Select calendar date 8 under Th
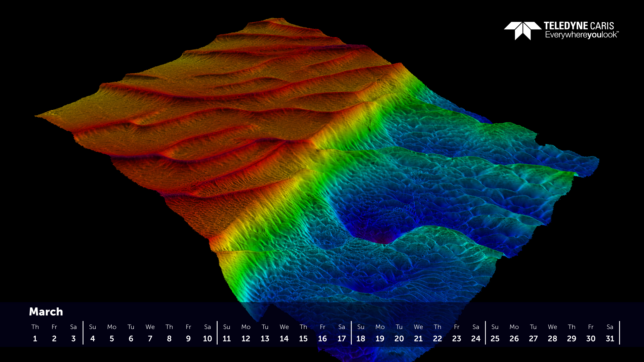644x362 pixels. (x=169, y=339)
